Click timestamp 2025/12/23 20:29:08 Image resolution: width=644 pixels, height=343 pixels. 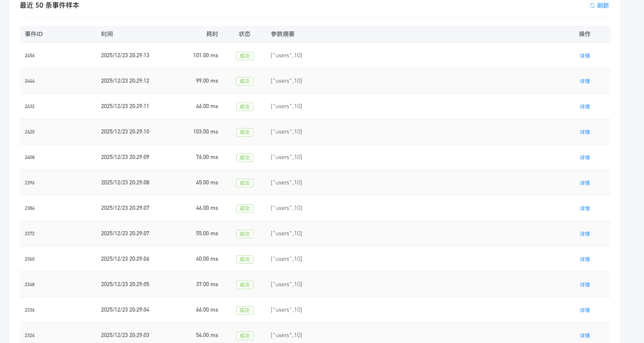point(125,183)
